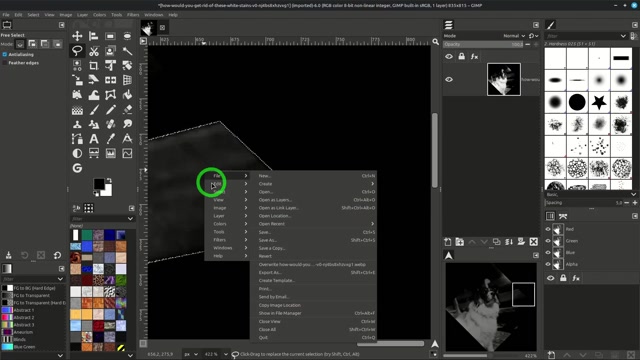This screenshot has height=360, width=640.
Task: Select the Text tool
Action: coord(93,139)
